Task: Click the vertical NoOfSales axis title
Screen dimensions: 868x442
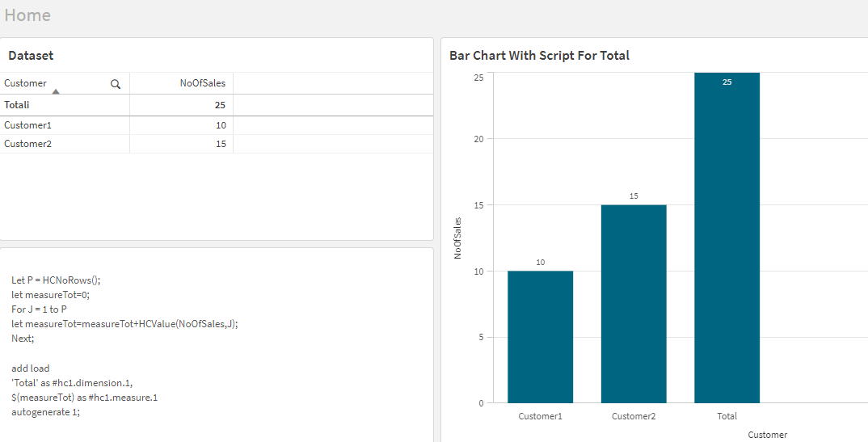Action: tap(457, 238)
